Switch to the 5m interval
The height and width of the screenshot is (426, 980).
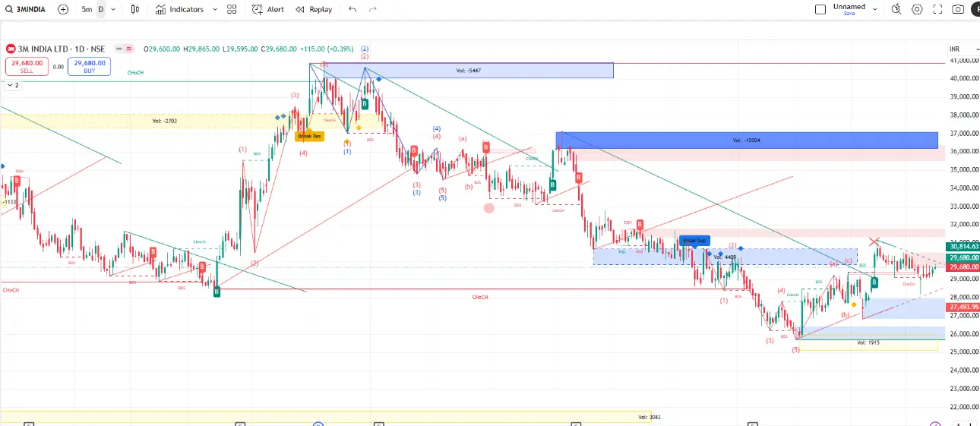[87, 9]
